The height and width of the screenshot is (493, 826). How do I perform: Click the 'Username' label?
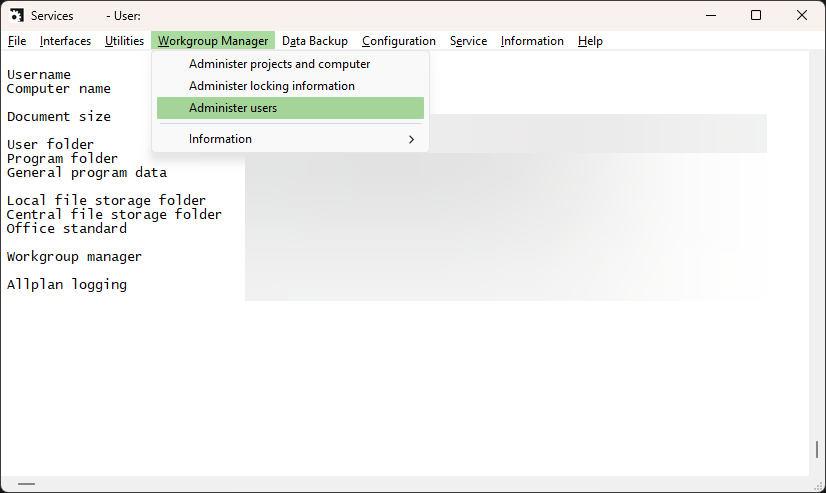click(39, 75)
